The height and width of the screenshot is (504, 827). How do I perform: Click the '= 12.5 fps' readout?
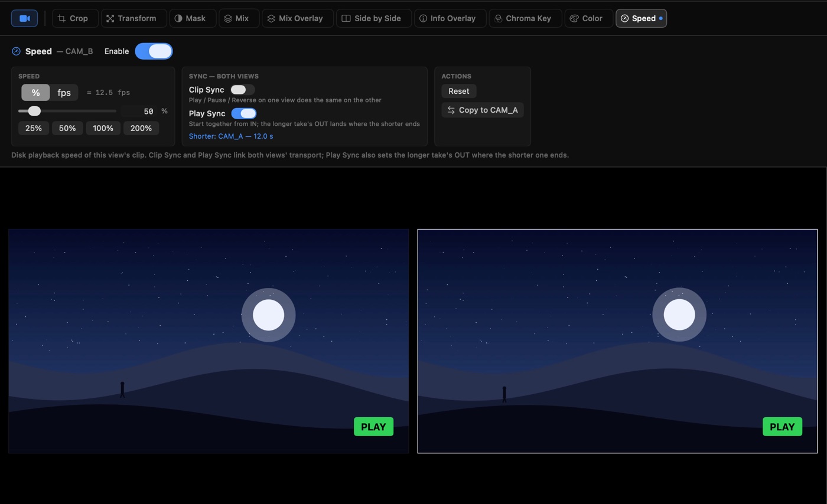point(108,93)
